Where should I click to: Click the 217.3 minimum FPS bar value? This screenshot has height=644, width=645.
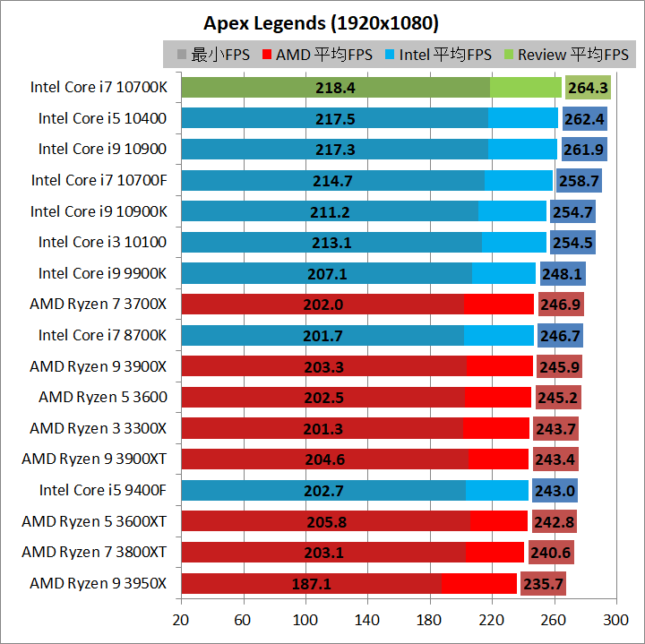point(335,150)
